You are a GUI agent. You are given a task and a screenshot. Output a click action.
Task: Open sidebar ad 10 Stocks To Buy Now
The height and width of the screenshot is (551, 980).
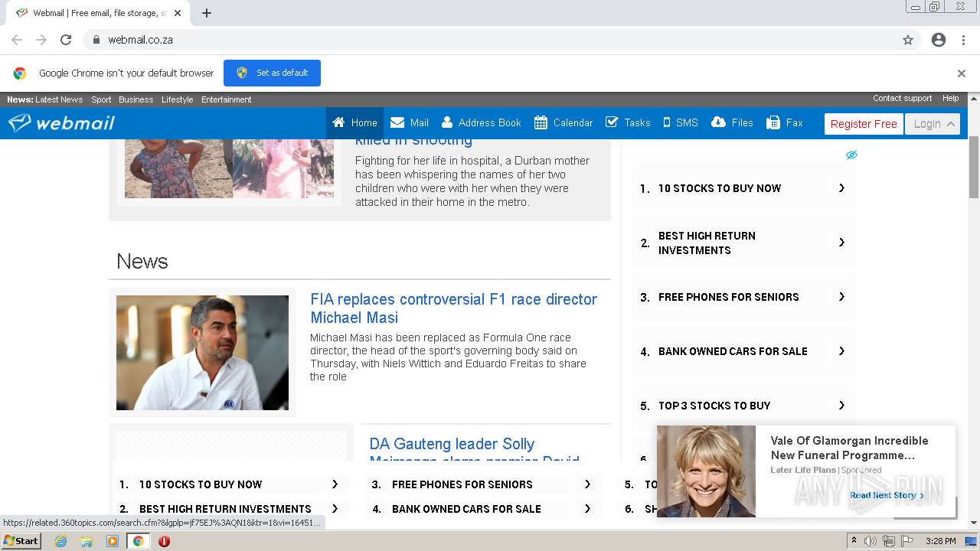pyautogui.click(x=743, y=188)
